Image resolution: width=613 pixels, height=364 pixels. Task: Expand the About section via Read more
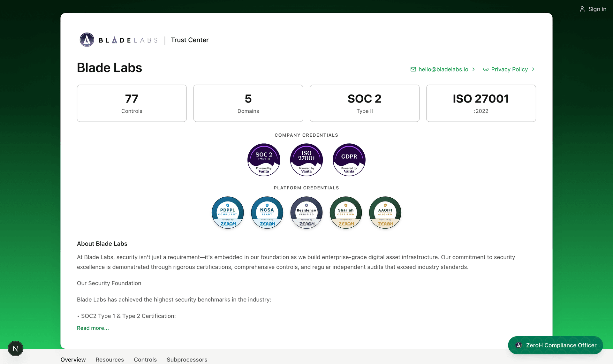(x=93, y=328)
